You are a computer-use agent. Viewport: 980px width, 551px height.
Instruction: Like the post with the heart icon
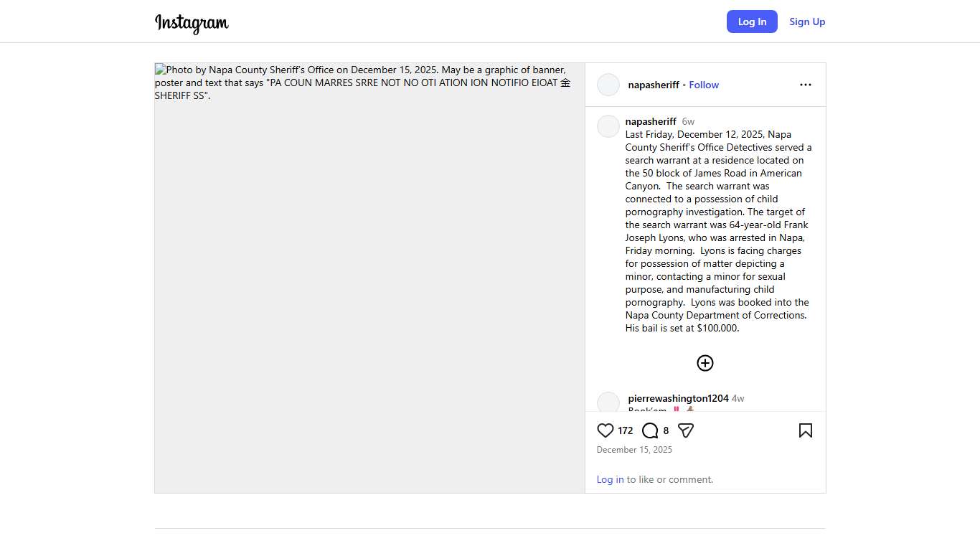[606, 430]
